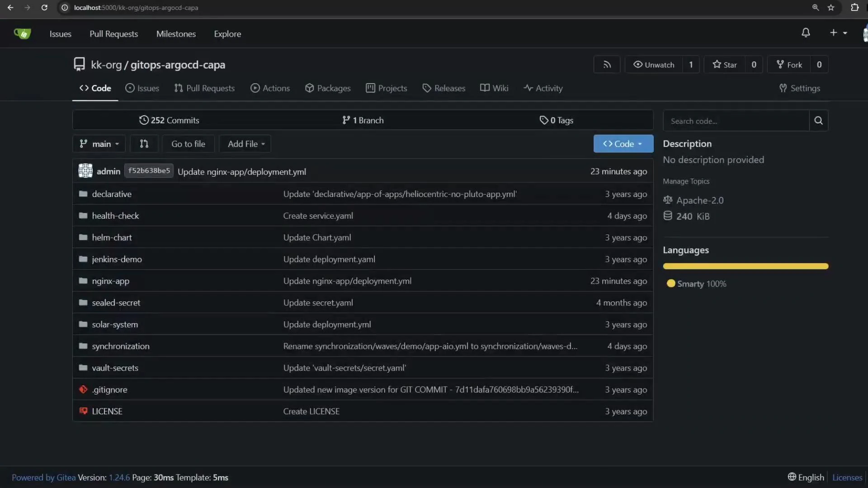
Task: Click the Gitea logo in the navbar
Action: pos(22,33)
